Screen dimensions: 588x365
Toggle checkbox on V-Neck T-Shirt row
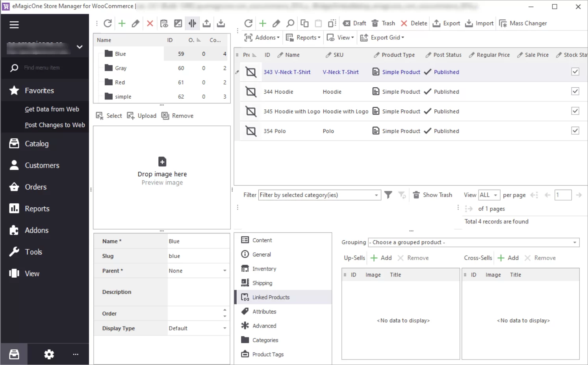[575, 72]
